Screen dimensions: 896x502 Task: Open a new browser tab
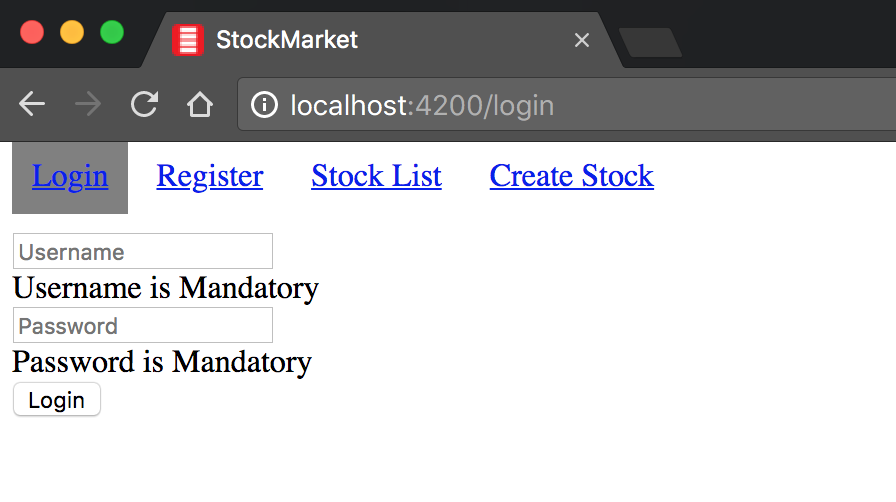click(x=650, y=42)
